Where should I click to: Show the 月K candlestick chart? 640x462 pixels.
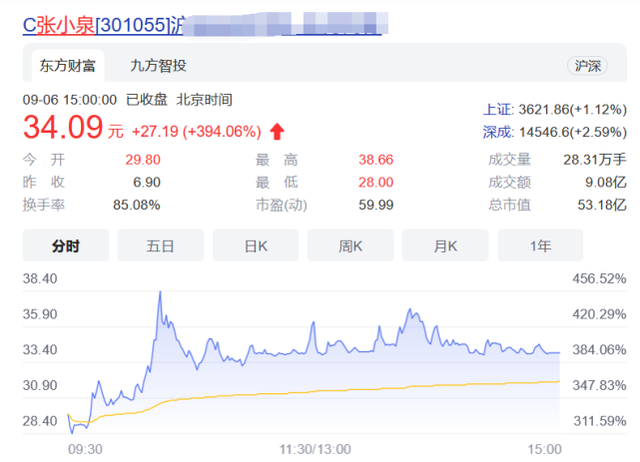pos(445,246)
